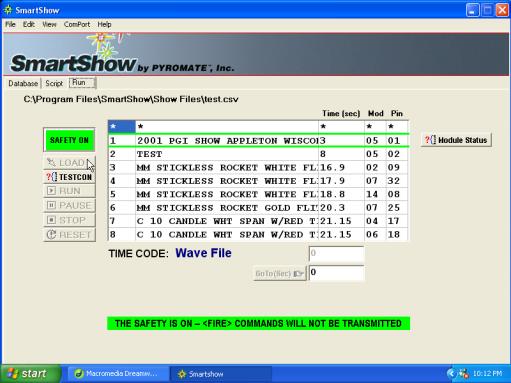The image size is (511, 383).
Task: Switch to the Database tab
Action: coord(23,83)
